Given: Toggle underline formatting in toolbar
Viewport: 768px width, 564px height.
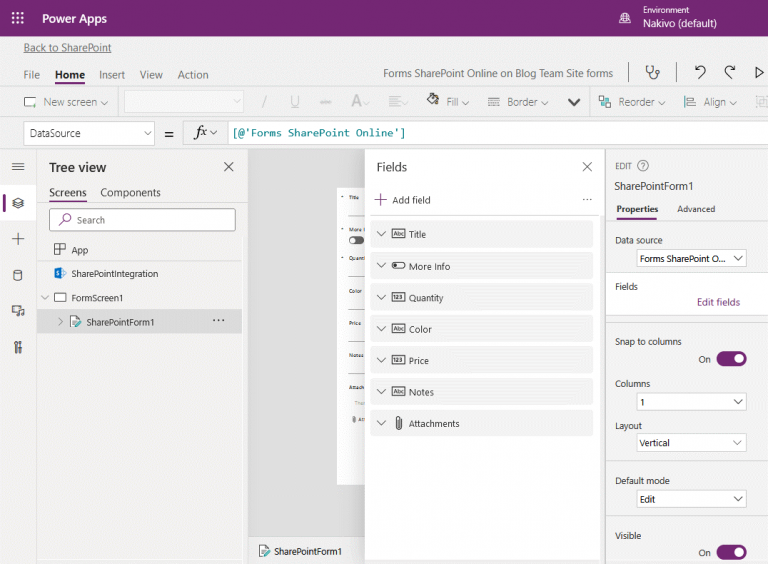Looking at the screenshot, I should (x=294, y=102).
